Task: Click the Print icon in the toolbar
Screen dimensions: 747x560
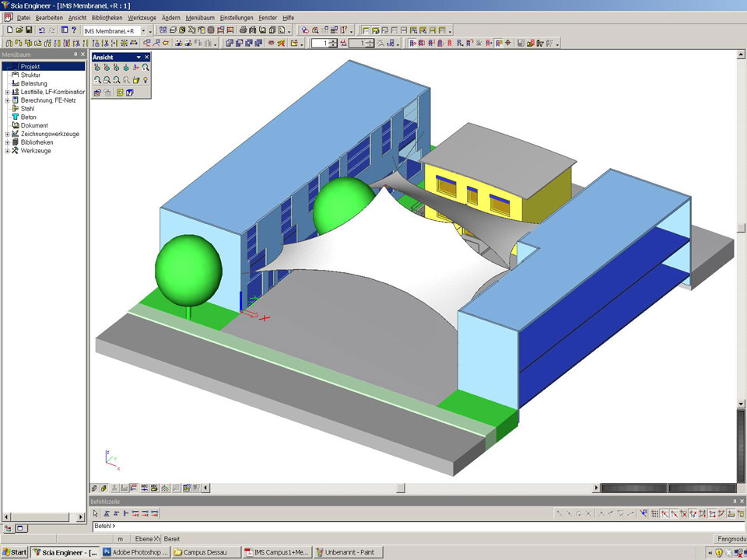Action: point(243,30)
